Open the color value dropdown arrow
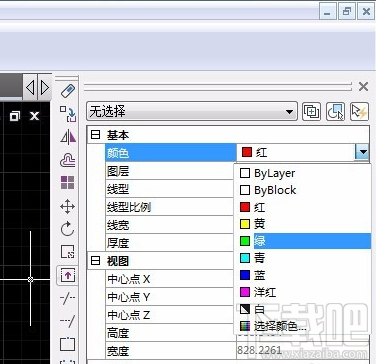This screenshot has width=376, height=364. tap(362, 153)
